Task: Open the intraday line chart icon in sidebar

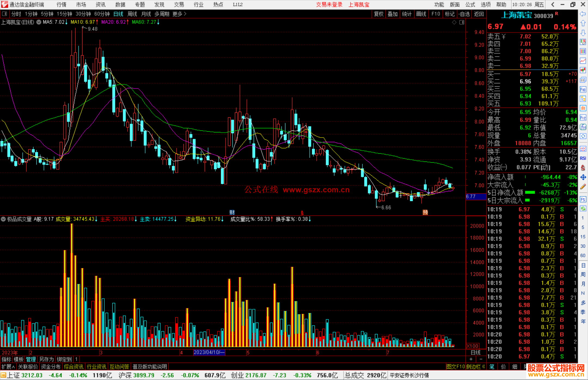Action: point(583,61)
